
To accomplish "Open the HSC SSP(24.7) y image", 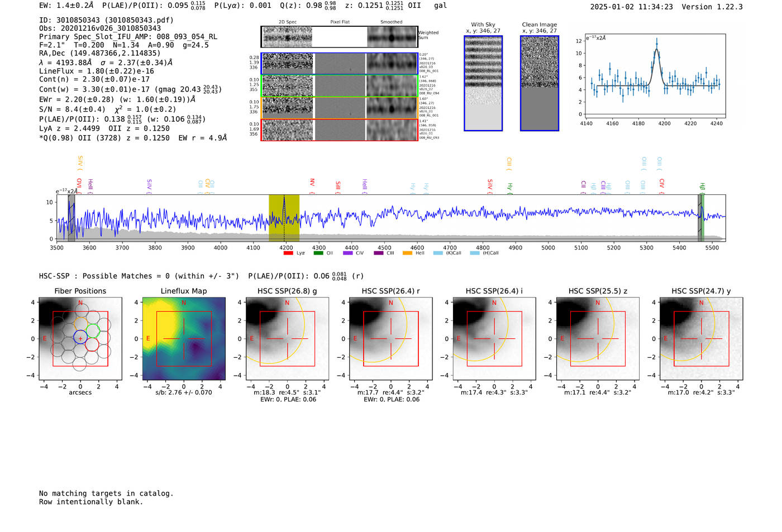I will pos(701,339).
